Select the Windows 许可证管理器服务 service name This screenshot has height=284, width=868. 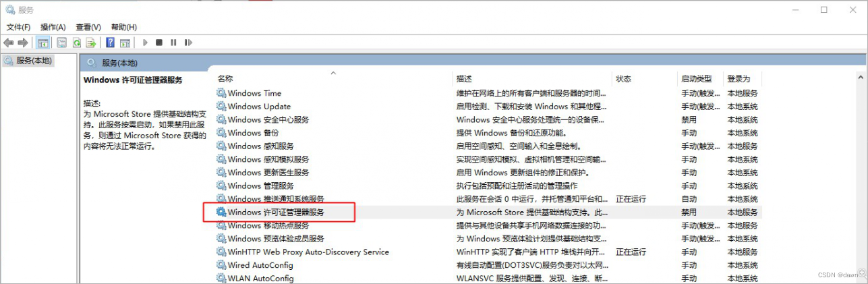[276, 212]
